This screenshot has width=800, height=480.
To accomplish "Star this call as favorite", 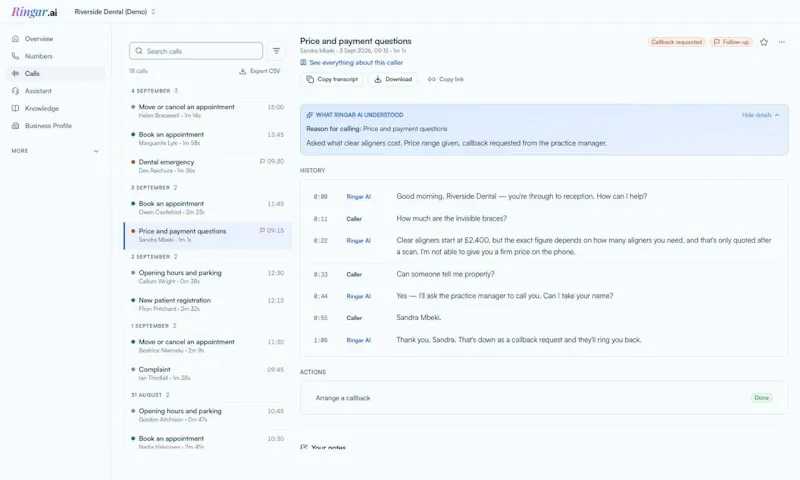I will click(x=764, y=42).
